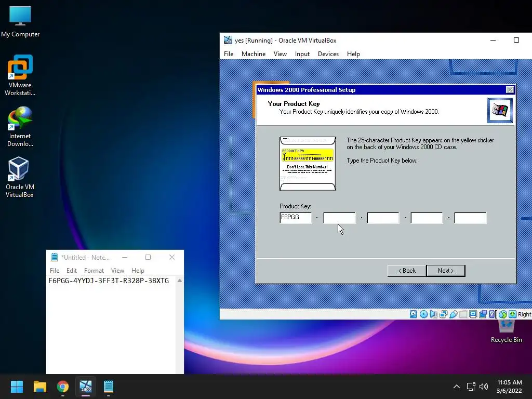Image resolution: width=532 pixels, height=399 pixels.
Task: Click the Back button in setup
Action: [407, 271]
